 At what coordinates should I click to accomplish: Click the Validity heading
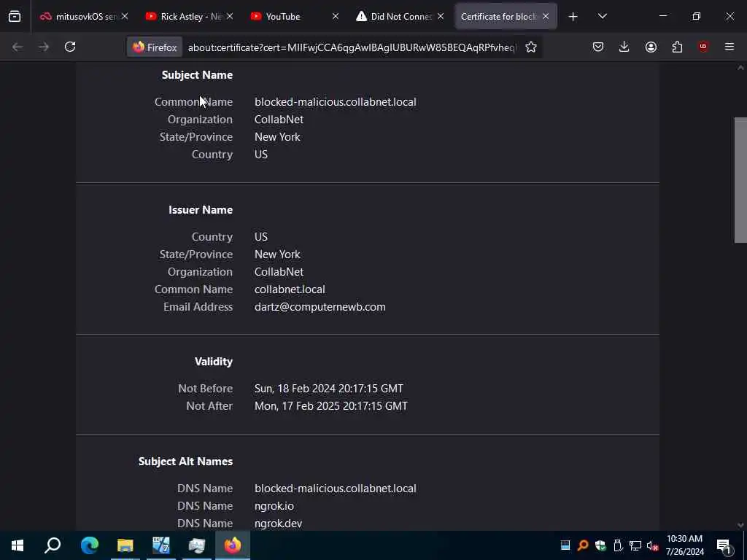click(214, 362)
